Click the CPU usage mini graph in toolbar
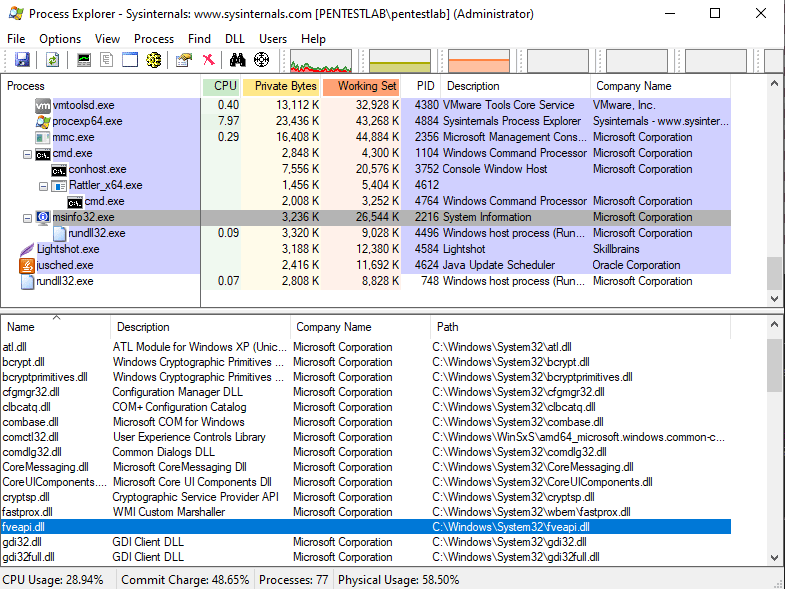The image size is (785, 589). tap(321, 61)
